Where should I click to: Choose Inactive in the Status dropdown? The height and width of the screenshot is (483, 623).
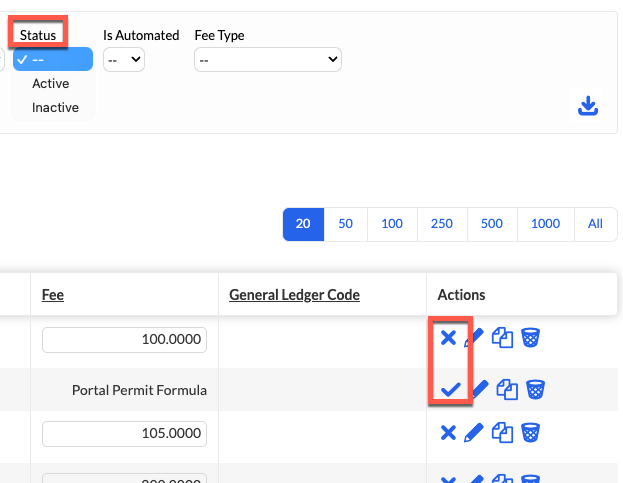pos(55,107)
